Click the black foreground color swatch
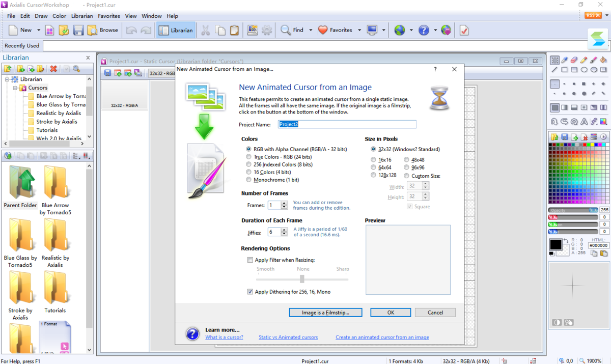 pos(555,244)
